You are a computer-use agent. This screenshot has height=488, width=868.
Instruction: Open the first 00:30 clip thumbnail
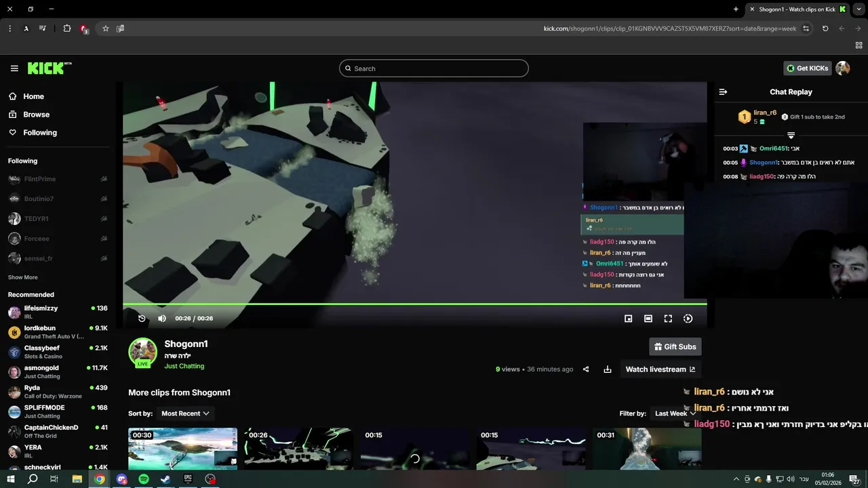click(x=183, y=449)
